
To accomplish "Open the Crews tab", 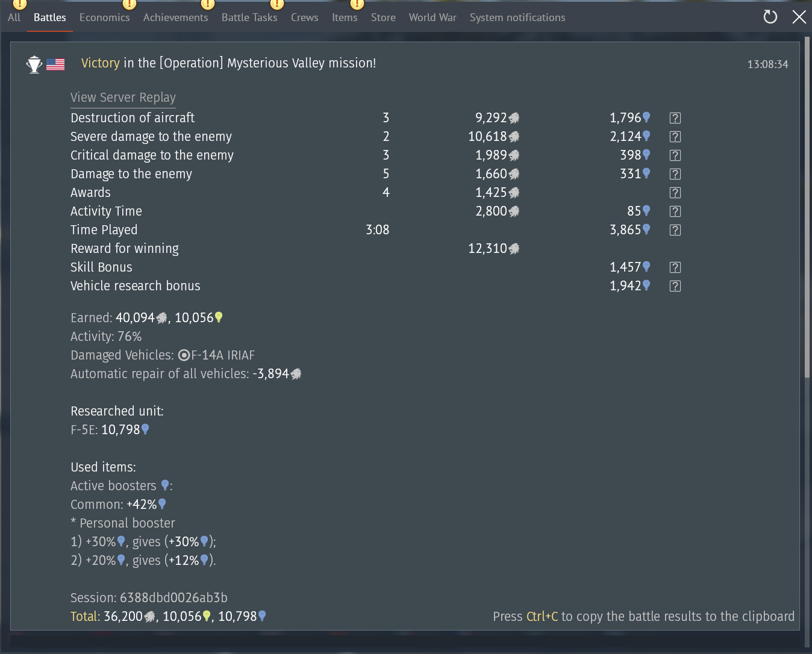I will [x=304, y=17].
